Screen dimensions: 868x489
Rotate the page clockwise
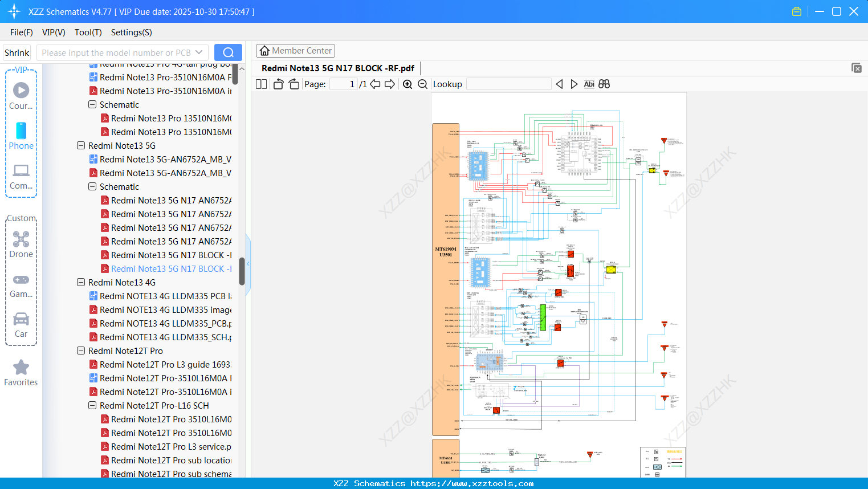(x=294, y=84)
